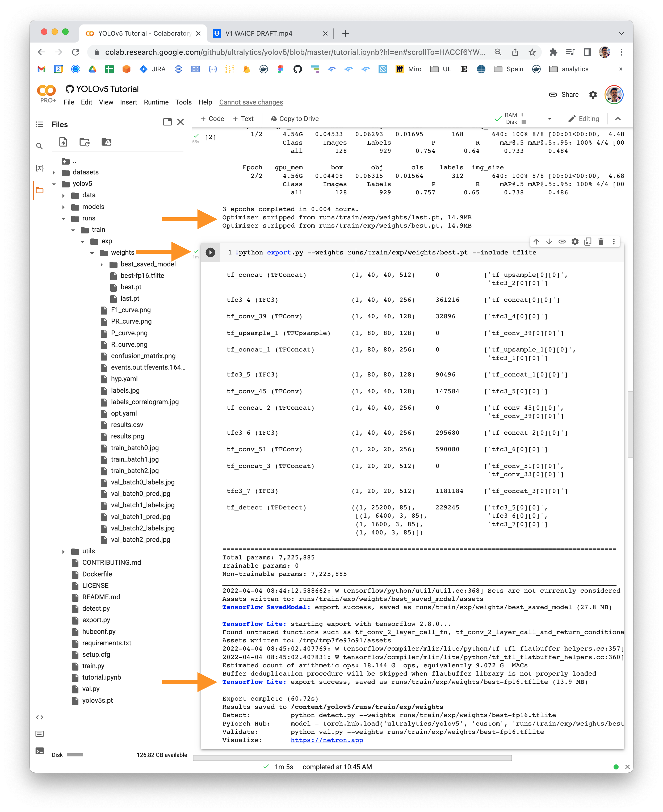Open the RAM and Disk resources dropdown

(x=550, y=118)
